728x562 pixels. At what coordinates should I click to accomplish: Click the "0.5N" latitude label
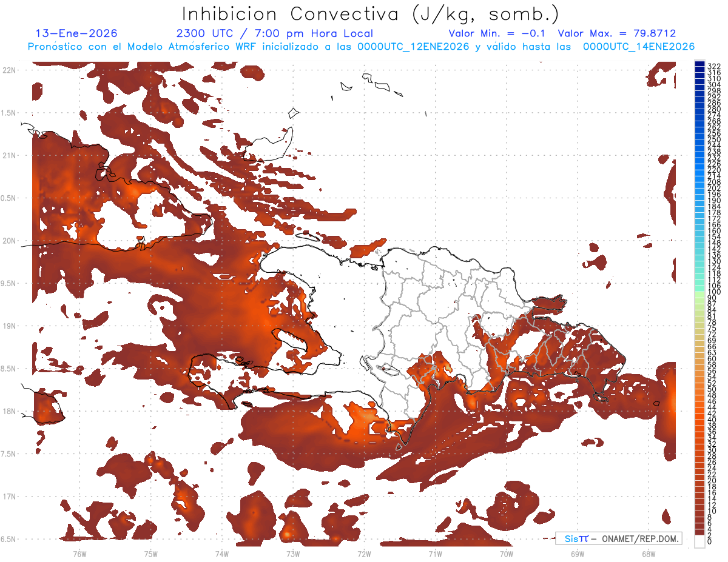click(8, 198)
